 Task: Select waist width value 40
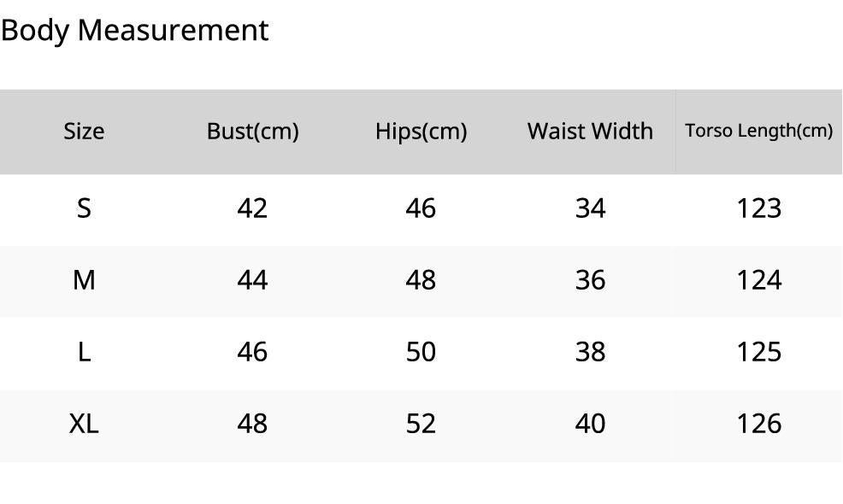(x=590, y=424)
